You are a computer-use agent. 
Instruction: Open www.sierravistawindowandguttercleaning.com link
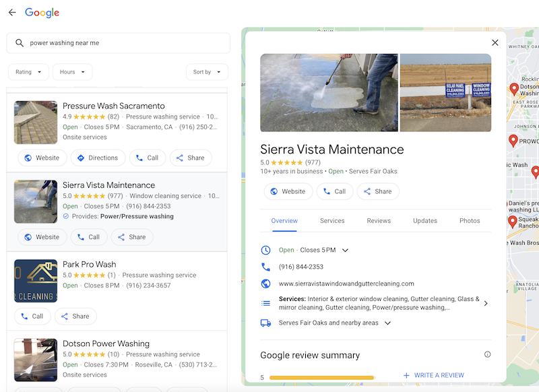[x=346, y=284]
